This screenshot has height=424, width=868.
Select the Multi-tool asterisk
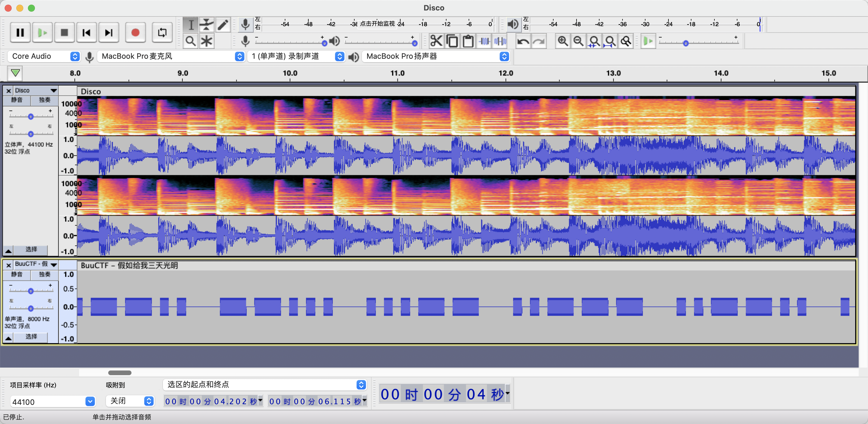[x=207, y=41]
